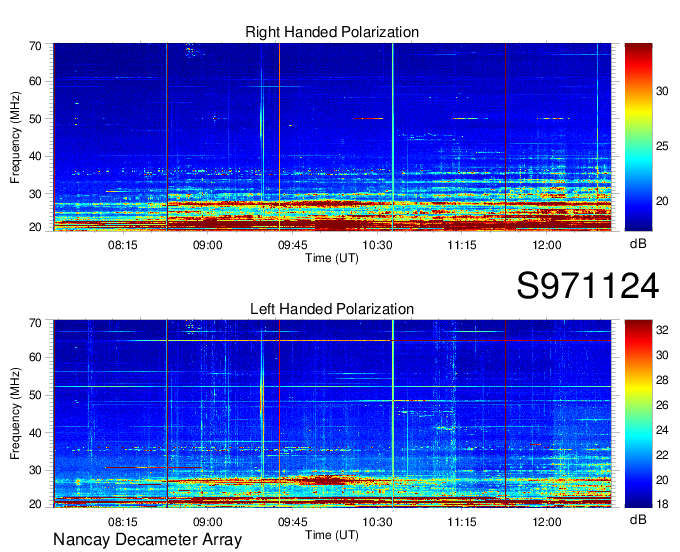The width and height of the screenshot is (680, 552).
Task: Click the left-handed polarization spectrogram image
Action: [x=332, y=414]
